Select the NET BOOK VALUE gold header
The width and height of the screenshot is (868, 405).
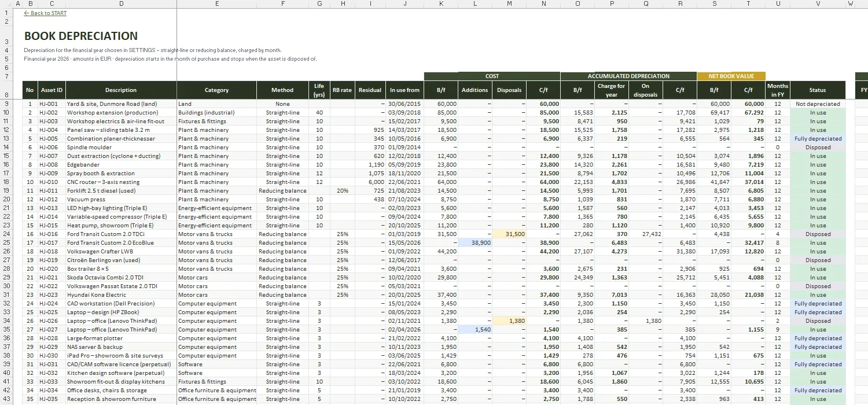(731, 76)
